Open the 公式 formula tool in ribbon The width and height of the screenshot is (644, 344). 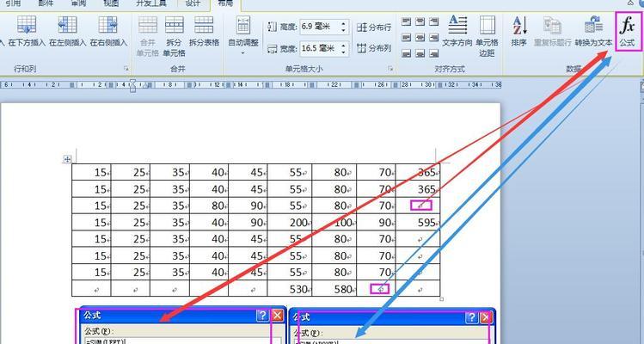coord(628,31)
